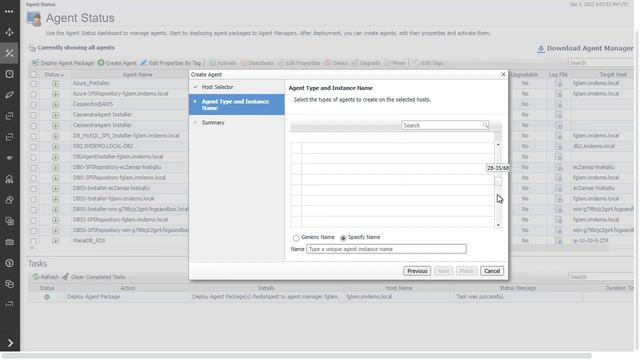The width and height of the screenshot is (640, 360).
Task: Open the clock icon in the sidebar
Action: point(9,74)
